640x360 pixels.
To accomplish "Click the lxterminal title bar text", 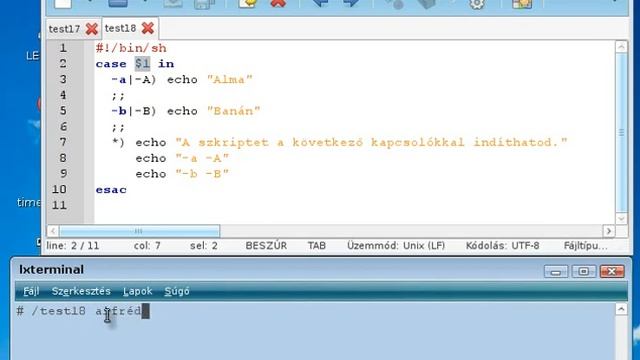I will 51,269.
